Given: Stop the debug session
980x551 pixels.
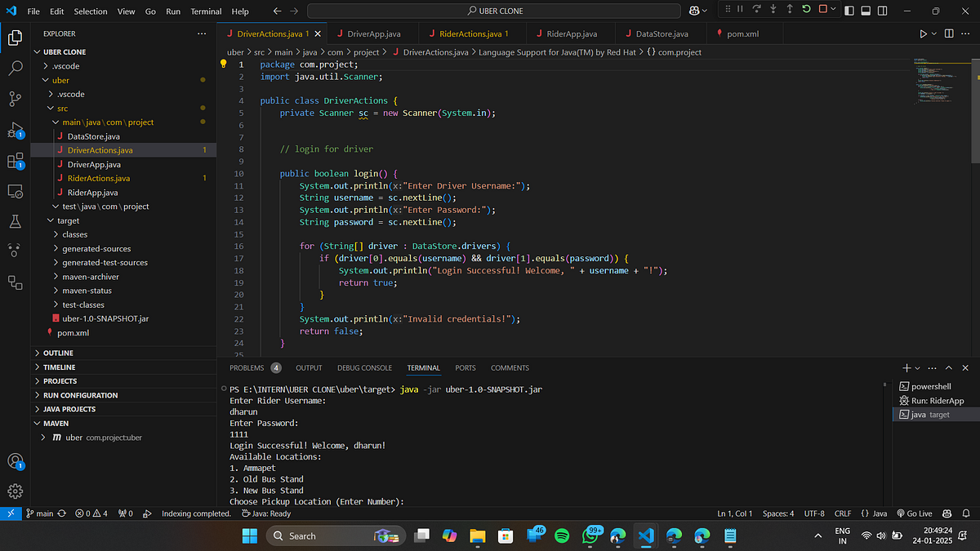Looking at the screenshot, I should point(824,9).
